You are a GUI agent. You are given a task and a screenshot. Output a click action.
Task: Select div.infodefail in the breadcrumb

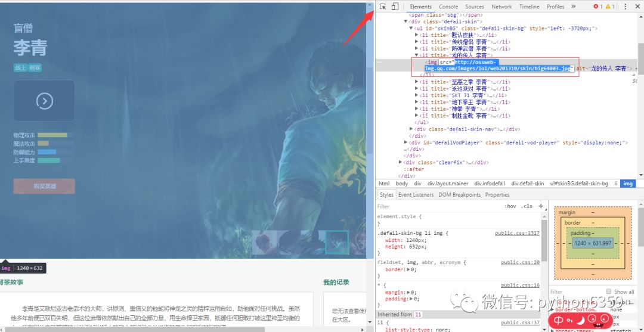tap(490, 184)
